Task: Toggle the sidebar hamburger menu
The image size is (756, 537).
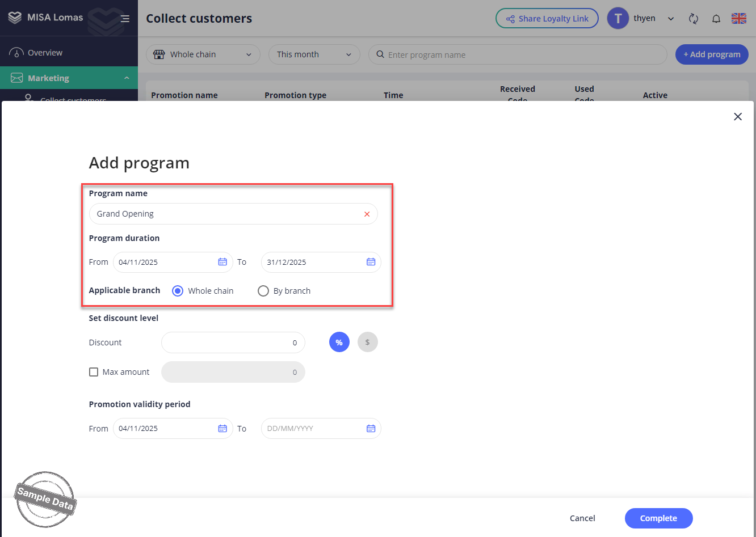Action: tap(125, 19)
